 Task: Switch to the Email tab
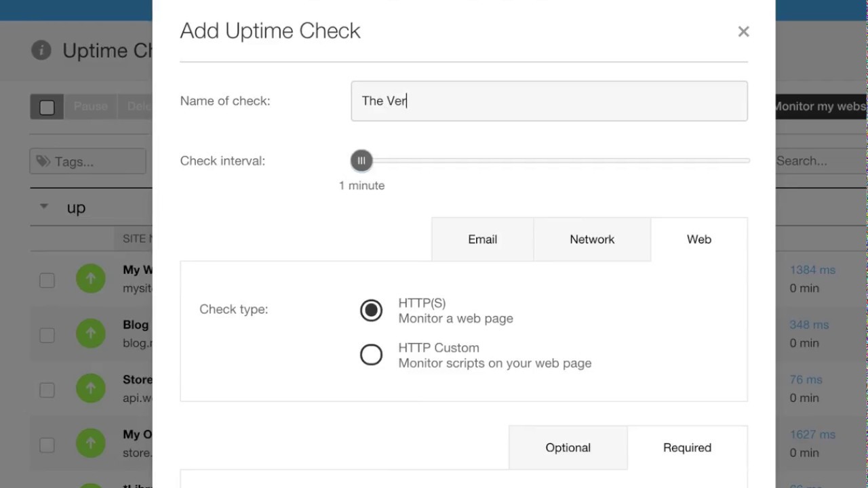(x=482, y=239)
